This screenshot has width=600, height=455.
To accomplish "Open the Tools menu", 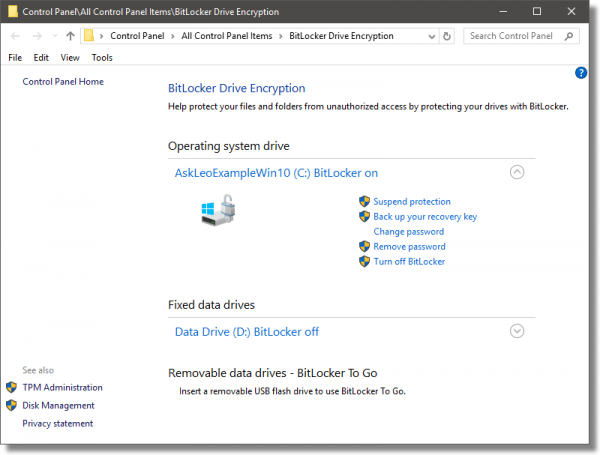I will coord(102,58).
